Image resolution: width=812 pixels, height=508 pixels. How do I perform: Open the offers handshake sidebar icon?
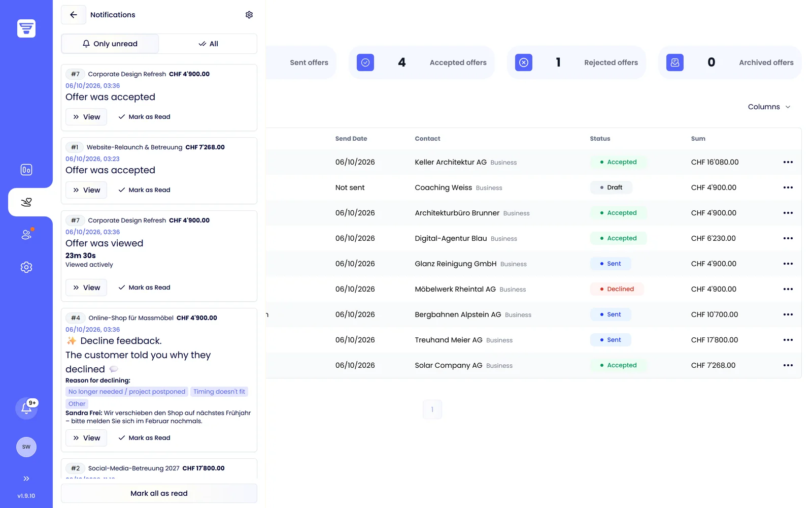tap(26, 202)
